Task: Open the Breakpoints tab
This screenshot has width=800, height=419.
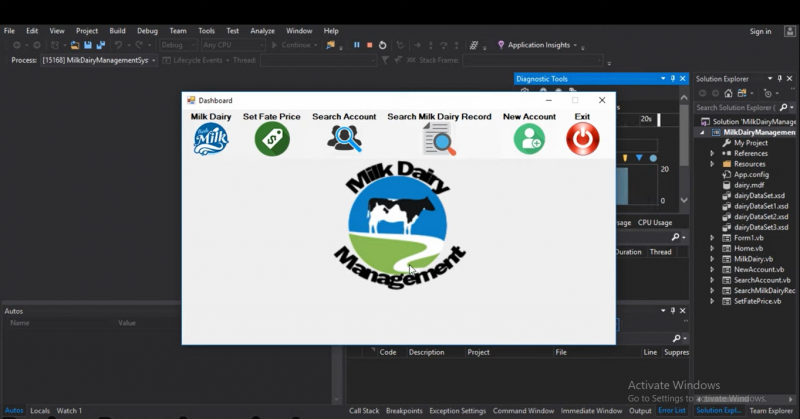Action: [404, 410]
